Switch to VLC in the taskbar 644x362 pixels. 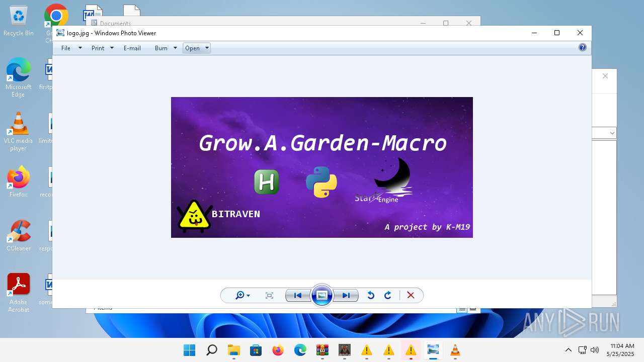[455, 350]
